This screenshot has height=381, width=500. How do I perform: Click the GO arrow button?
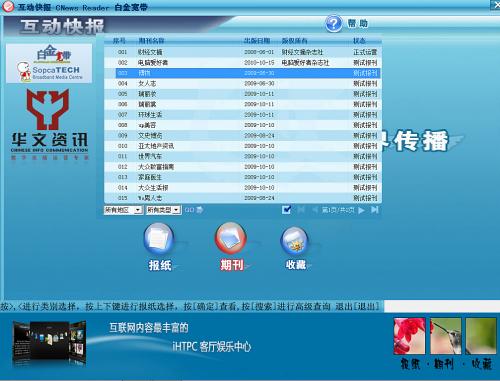click(x=194, y=210)
